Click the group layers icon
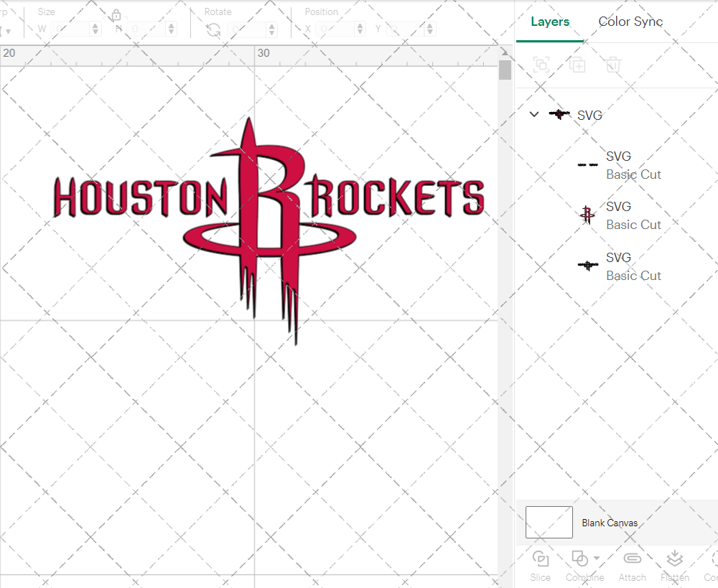This screenshot has width=718, height=588. [541, 65]
